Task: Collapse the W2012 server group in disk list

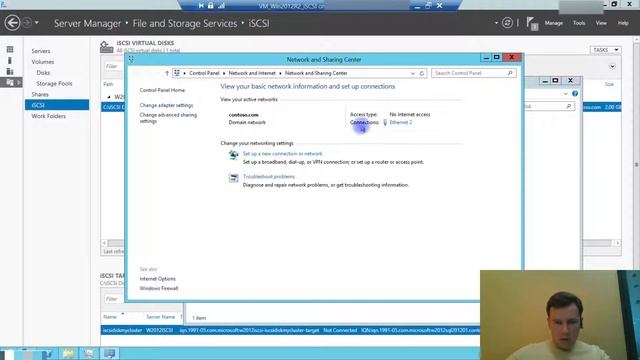Action: click(x=109, y=97)
